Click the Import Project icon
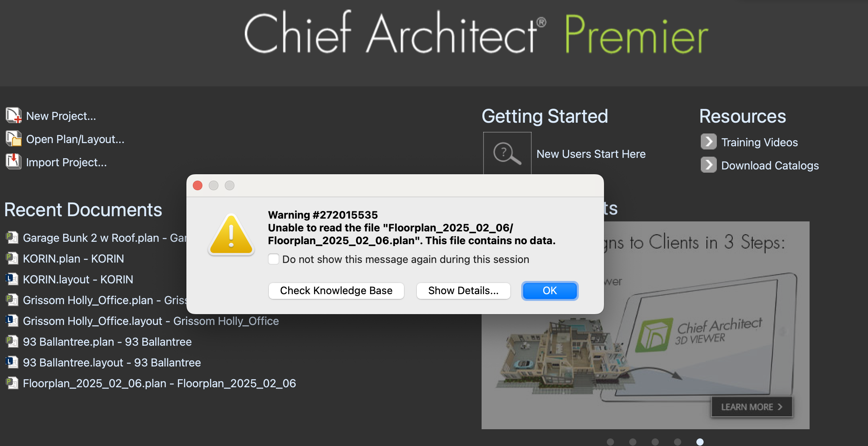This screenshot has height=446, width=868. click(x=14, y=162)
